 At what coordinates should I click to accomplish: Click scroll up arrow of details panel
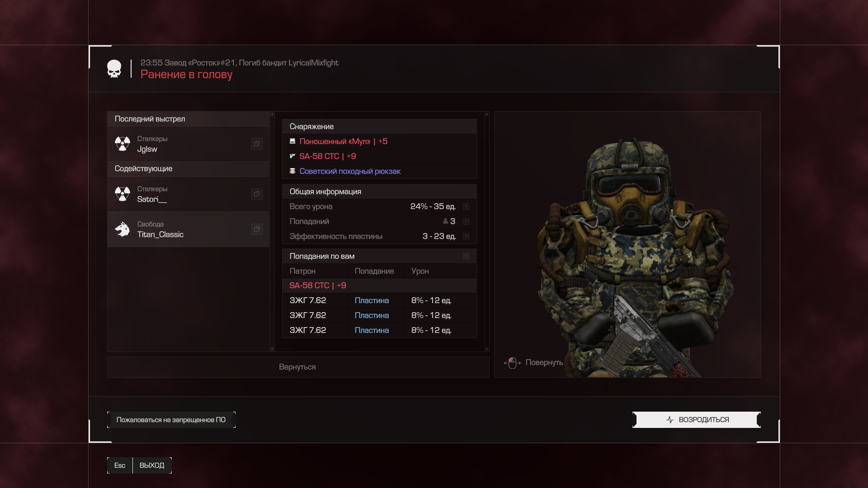[486, 114]
